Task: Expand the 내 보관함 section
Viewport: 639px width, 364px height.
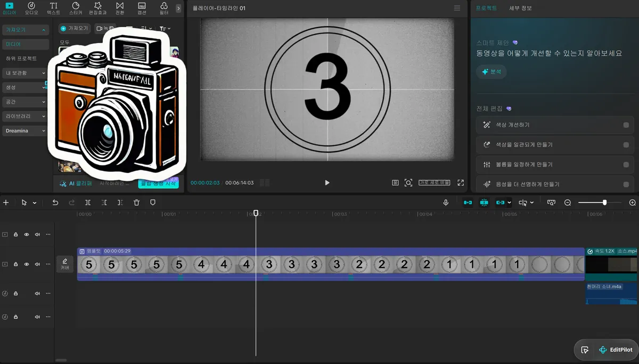Action: pyautogui.click(x=25, y=73)
